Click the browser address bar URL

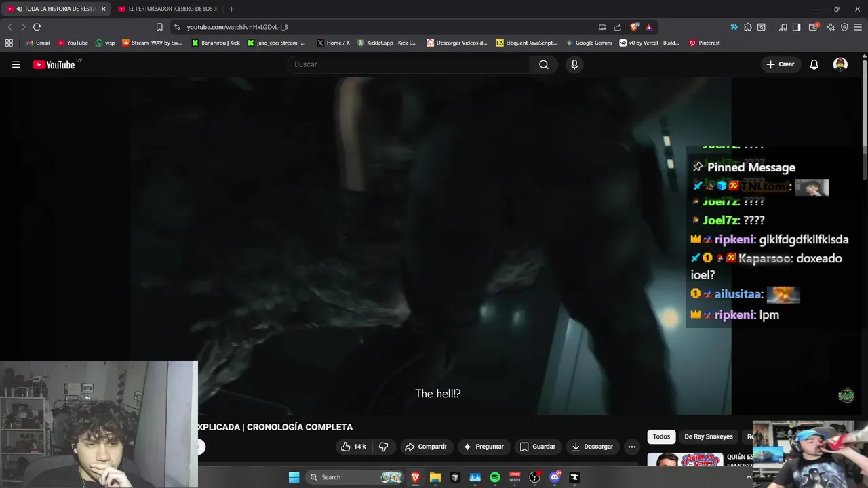point(237,27)
